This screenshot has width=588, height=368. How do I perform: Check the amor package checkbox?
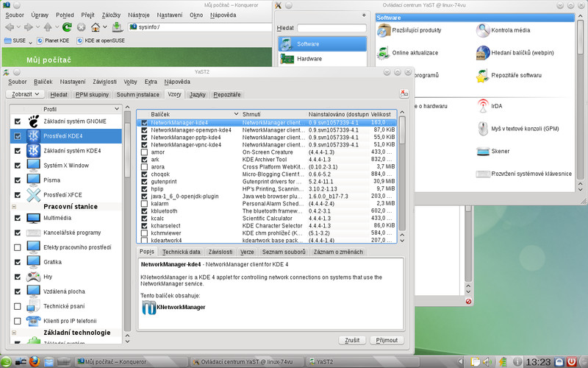[144, 152]
